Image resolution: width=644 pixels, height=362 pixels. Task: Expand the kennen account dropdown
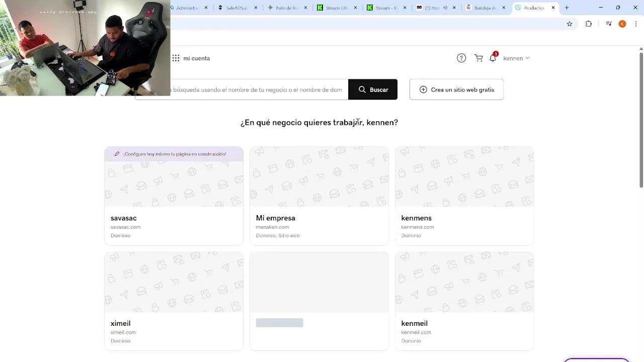516,58
